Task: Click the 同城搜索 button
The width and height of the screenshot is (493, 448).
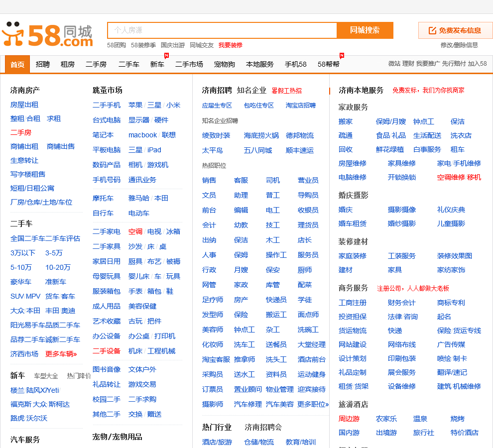Action: 365,30
